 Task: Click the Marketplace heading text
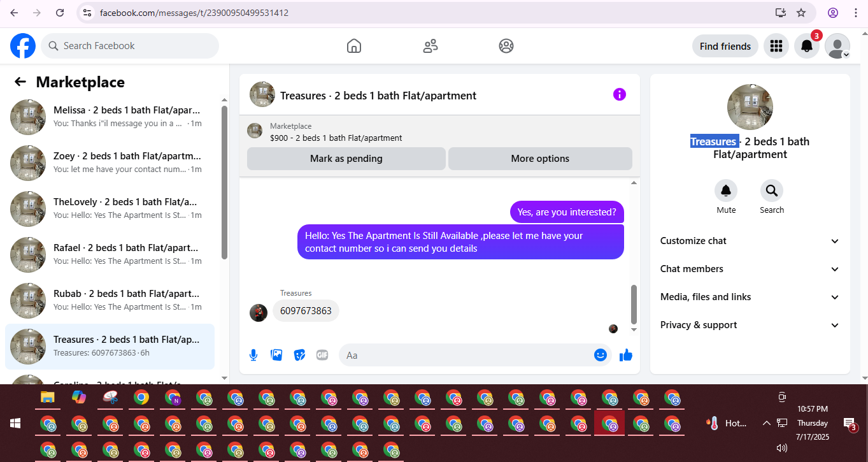tap(80, 82)
